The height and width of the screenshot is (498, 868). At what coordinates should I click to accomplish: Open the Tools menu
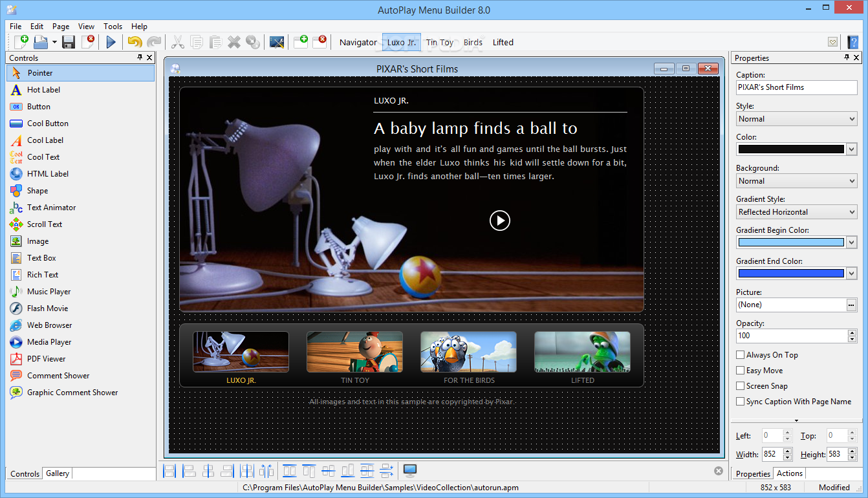113,27
